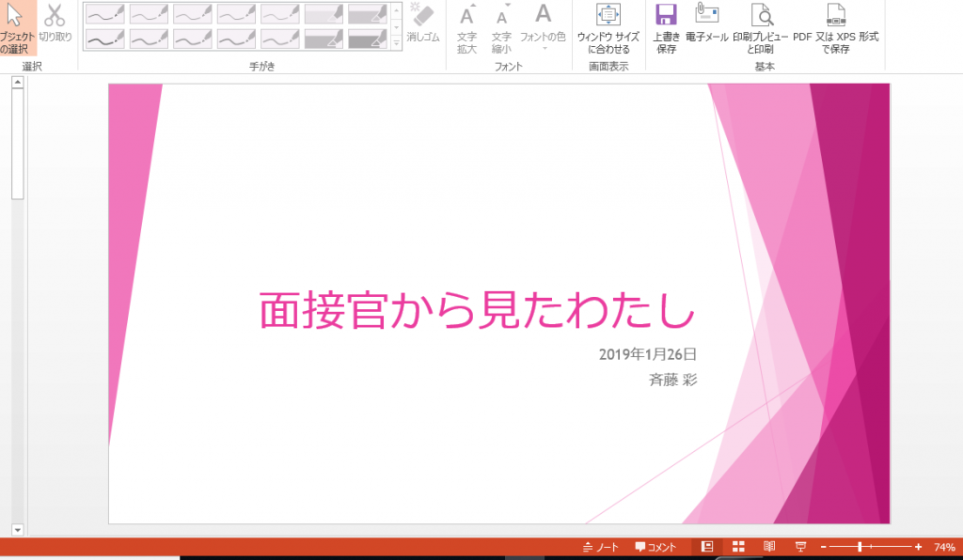Open the フォントの色 font color dropdown
963x560 pixels.
pos(543,26)
